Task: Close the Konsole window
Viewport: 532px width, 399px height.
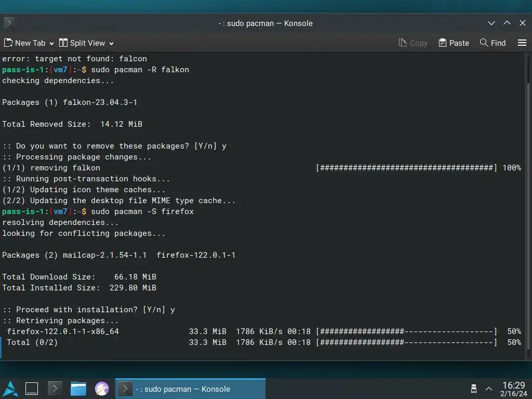Action: (523, 23)
